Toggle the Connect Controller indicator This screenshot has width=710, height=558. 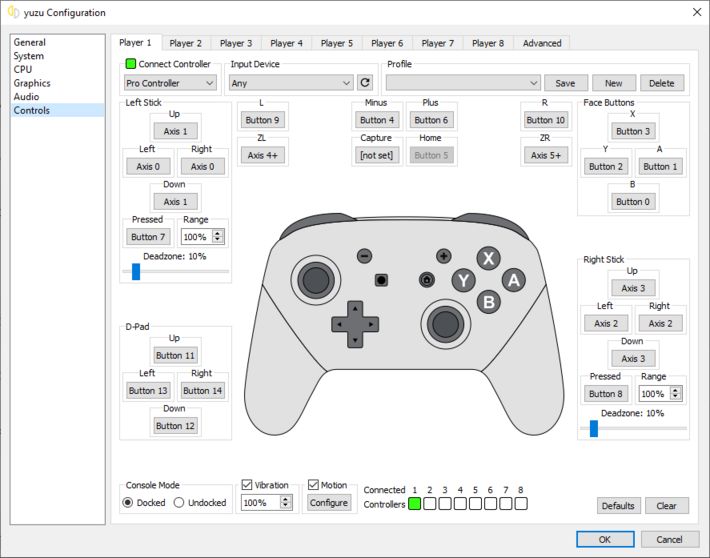(x=131, y=64)
